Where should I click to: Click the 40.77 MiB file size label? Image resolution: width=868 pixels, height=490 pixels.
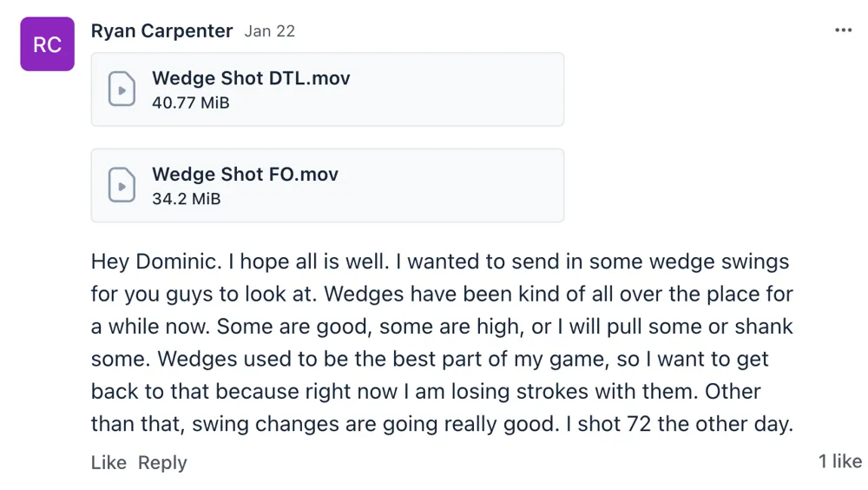coord(190,103)
